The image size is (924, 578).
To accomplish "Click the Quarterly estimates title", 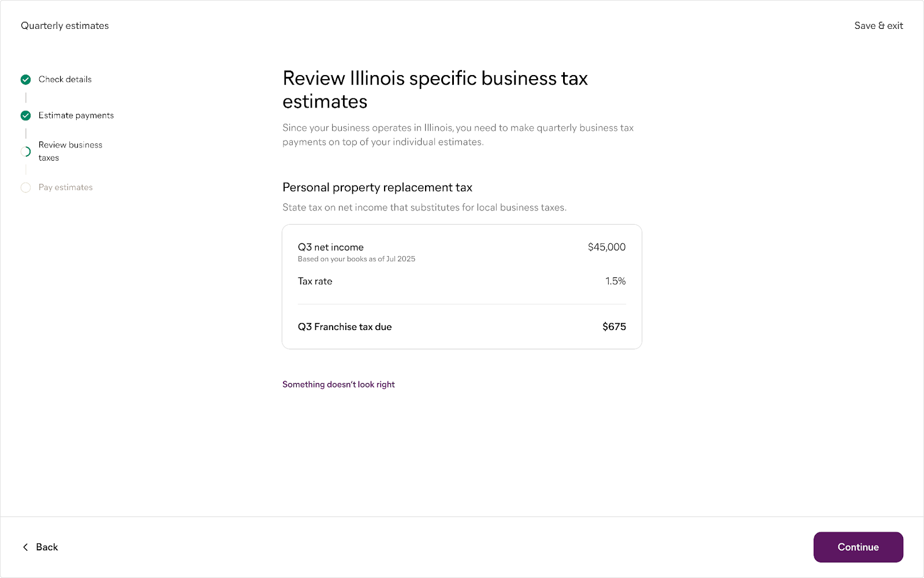I will pos(65,25).
